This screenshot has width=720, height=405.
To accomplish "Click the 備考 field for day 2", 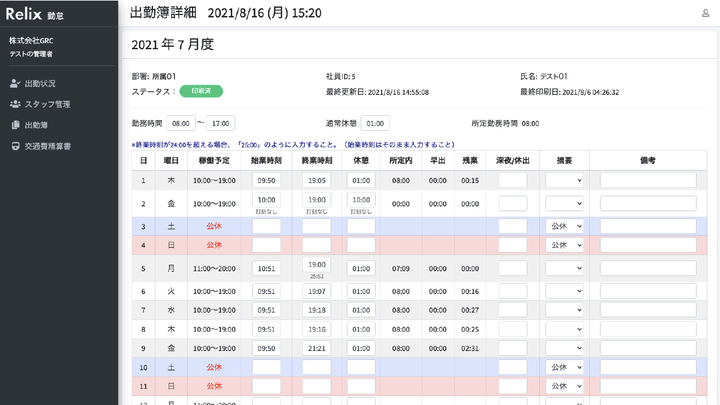I will (647, 203).
